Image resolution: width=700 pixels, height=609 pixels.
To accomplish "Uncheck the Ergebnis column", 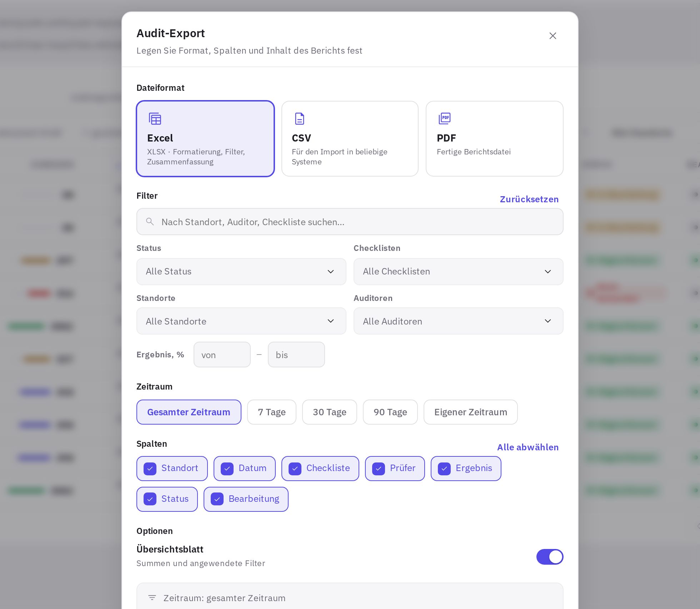I will click(466, 469).
